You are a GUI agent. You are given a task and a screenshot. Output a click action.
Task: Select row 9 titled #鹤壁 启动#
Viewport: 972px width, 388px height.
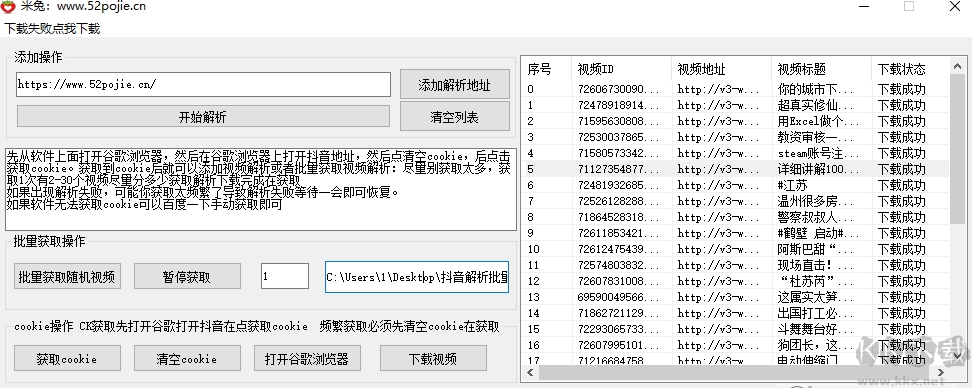pos(735,233)
